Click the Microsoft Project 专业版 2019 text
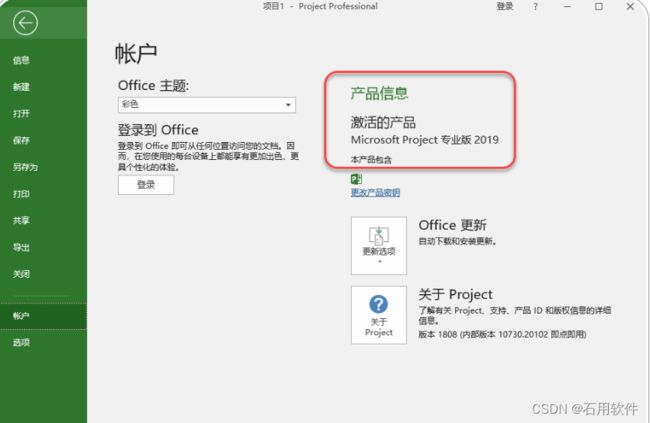This screenshot has height=423, width=650. click(424, 140)
